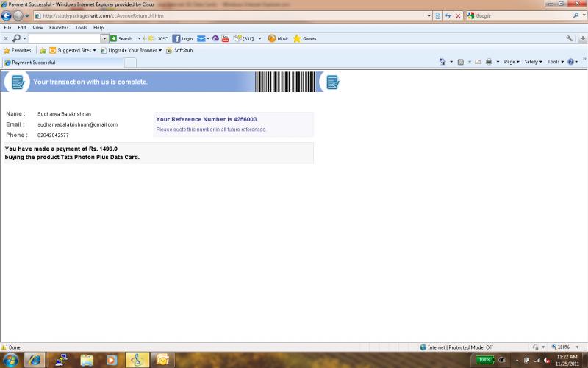Select the Payment Successful tab

(x=62, y=63)
